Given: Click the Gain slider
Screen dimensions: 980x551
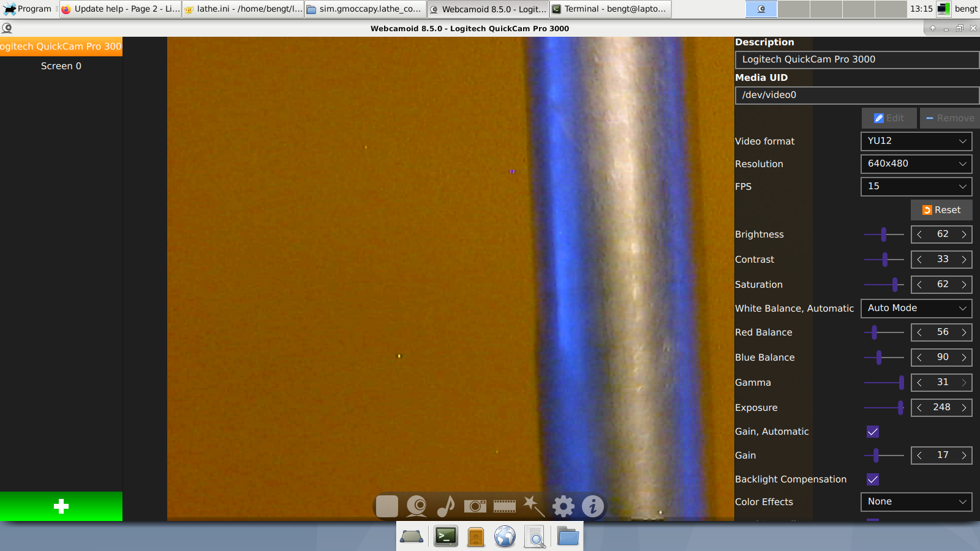Looking at the screenshot, I should [884, 455].
